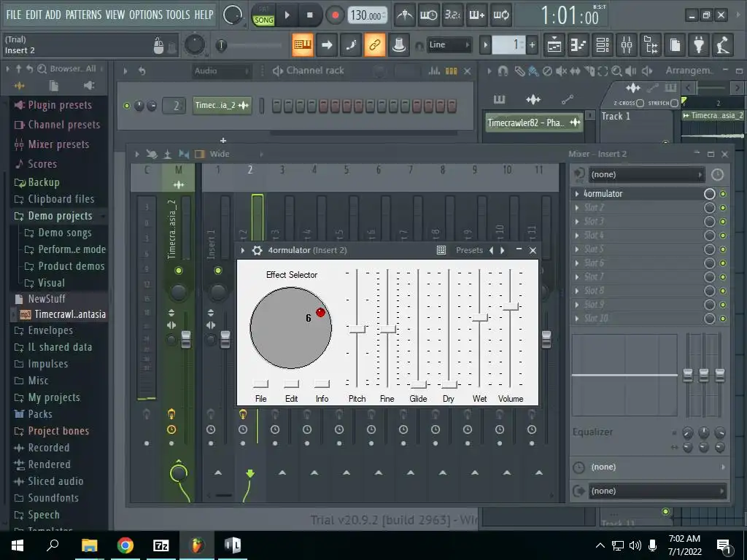The width and height of the screenshot is (747, 560).
Task: Click the Effect Selector dial
Action: pyautogui.click(x=290, y=327)
